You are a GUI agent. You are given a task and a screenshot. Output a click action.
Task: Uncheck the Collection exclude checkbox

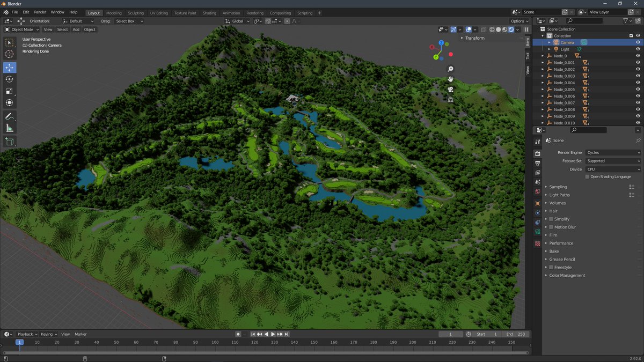pos(631,36)
